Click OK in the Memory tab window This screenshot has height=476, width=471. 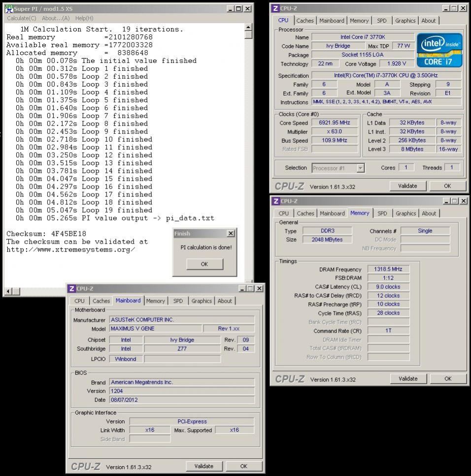[x=448, y=379]
